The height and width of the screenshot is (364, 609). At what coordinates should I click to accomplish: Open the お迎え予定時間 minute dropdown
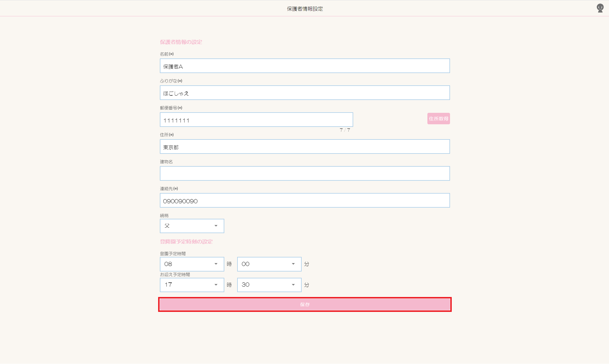(269, 285)
